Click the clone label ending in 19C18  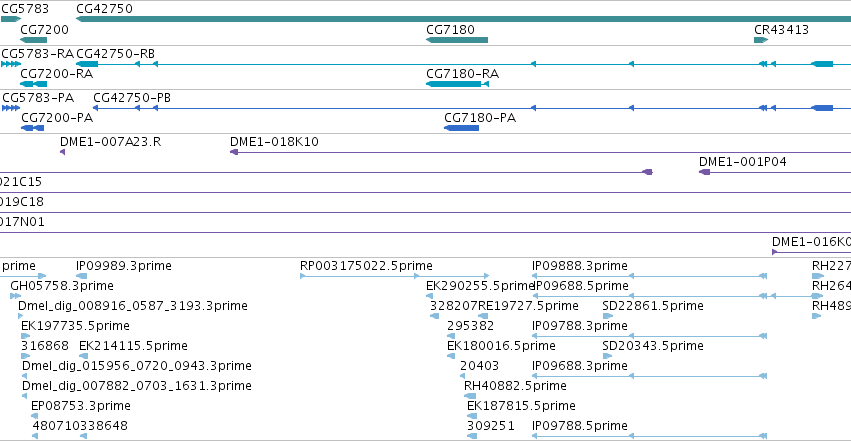[x=22, y=202]
